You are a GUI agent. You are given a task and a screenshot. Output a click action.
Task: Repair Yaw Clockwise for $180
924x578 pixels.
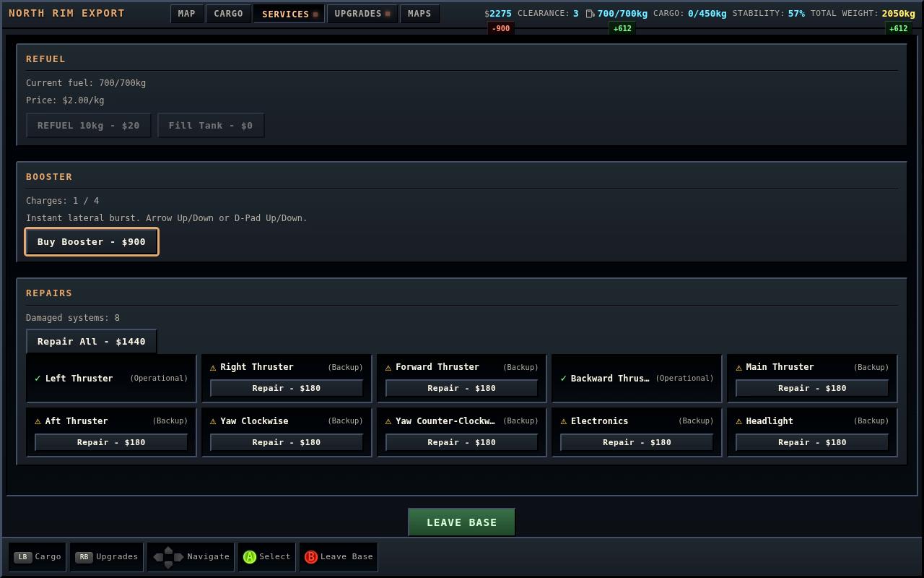coord(287,442)
